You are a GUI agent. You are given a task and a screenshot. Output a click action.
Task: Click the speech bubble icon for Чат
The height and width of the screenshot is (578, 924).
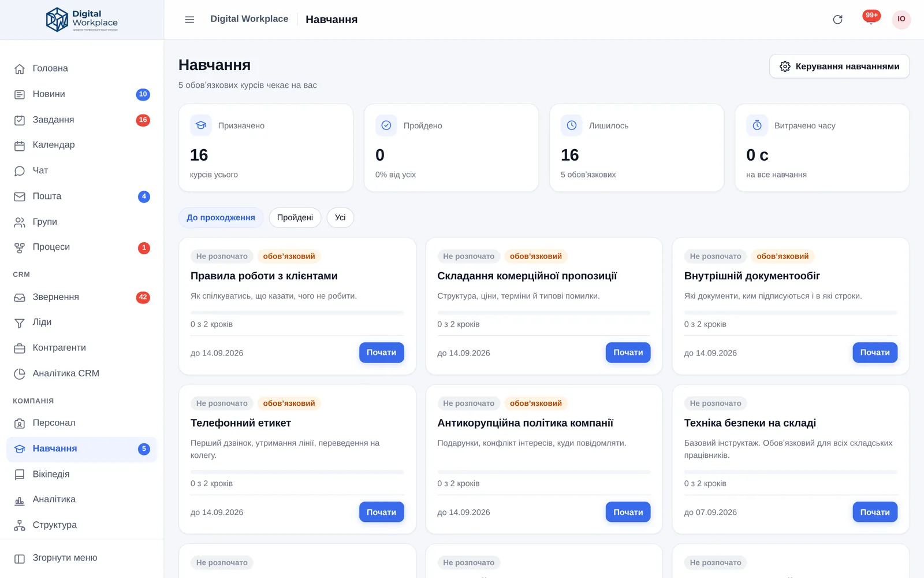pyautogui.click(x=20, y=171)
